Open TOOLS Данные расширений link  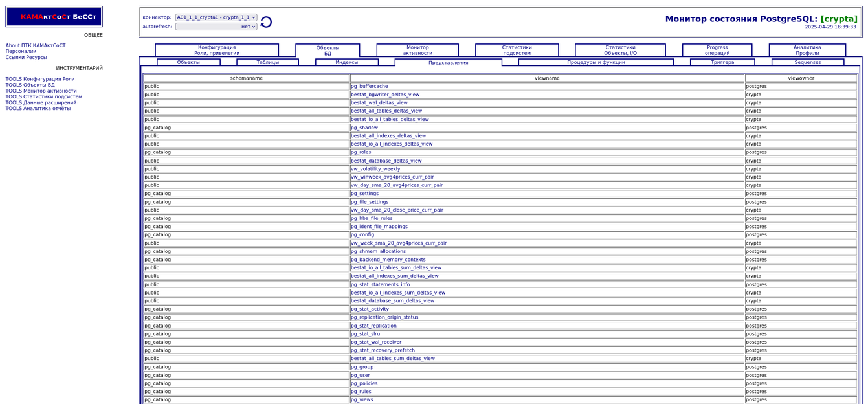[x=41, y=102]
